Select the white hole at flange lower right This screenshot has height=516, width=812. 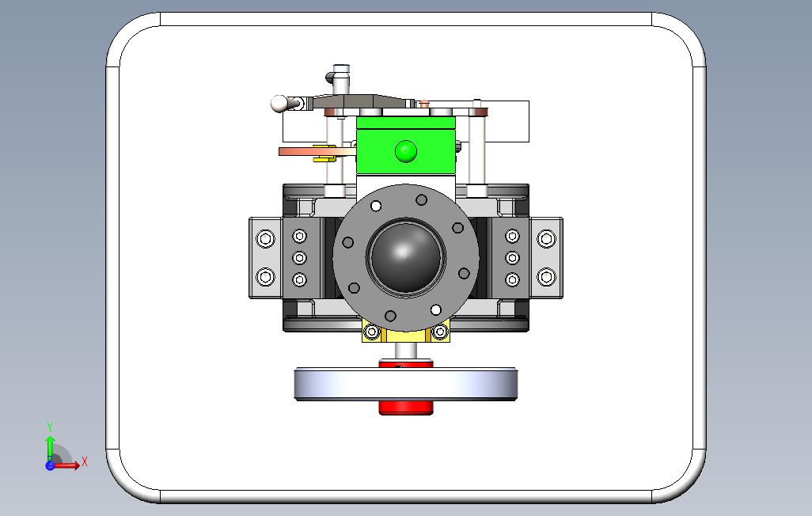436,309
